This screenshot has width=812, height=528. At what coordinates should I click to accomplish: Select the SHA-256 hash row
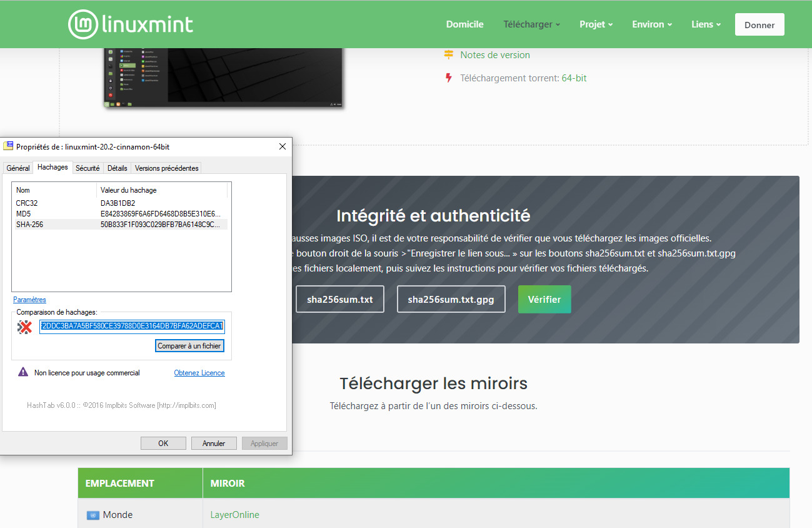[120, 224]
